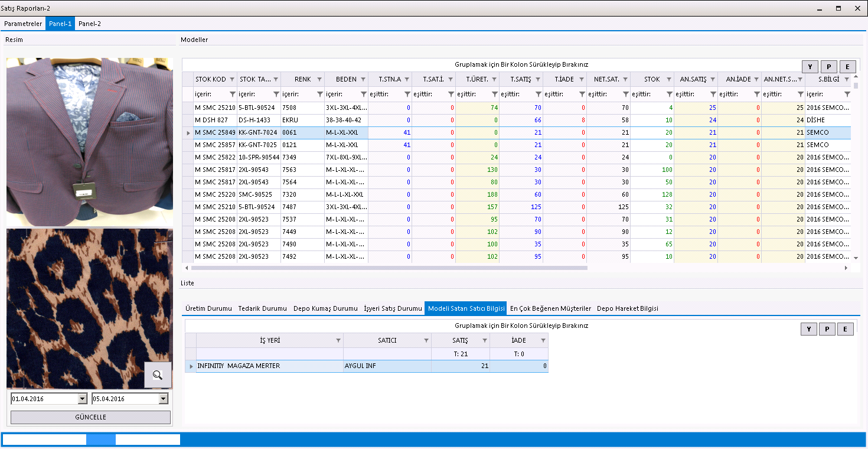Screen dimensions: 868x449
Task: Click the İADE column filter icon in lower grid
Action: click(543, 340)
